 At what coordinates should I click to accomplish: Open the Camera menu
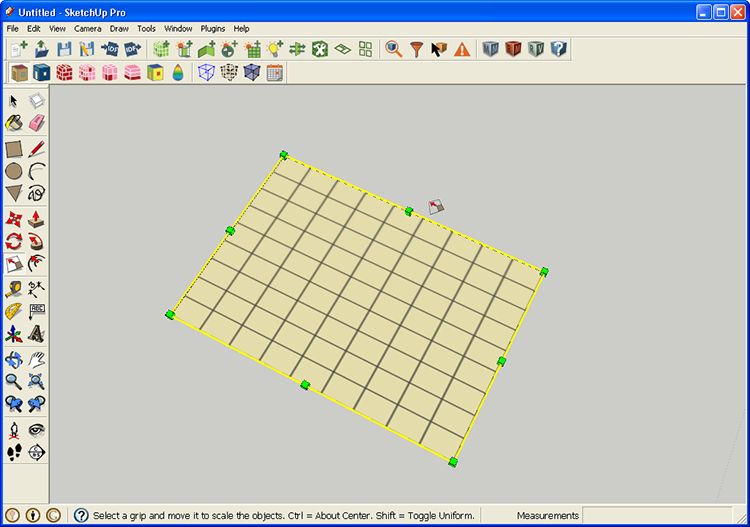(88, 29)
